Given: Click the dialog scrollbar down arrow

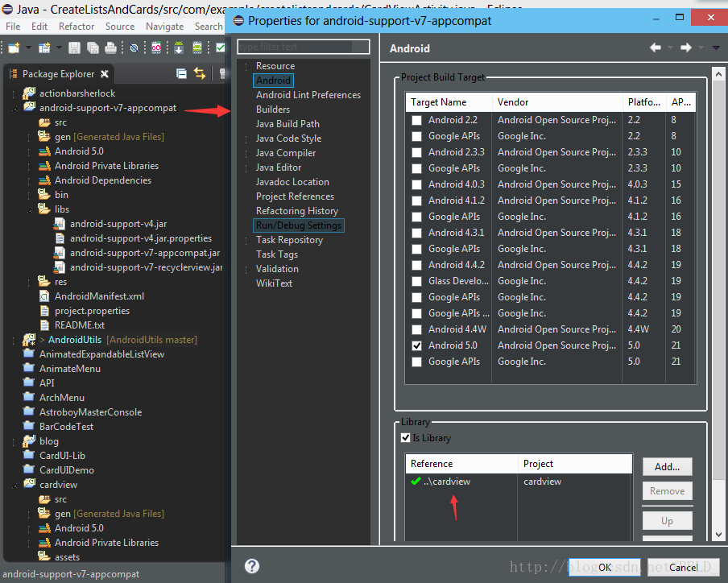Looking at the screenshot, I should tap(718, 534).
